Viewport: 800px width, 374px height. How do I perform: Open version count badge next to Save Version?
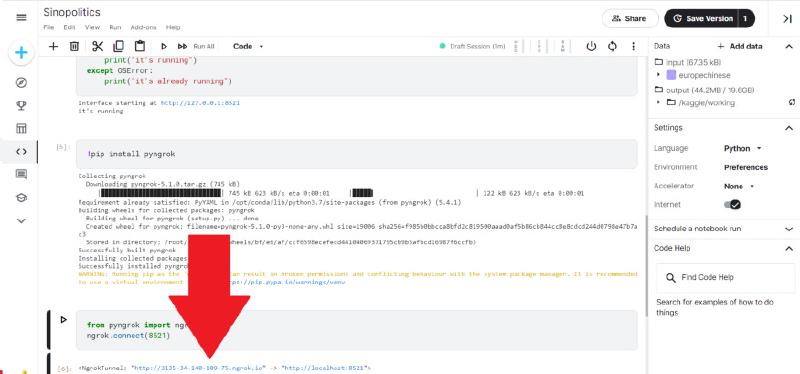point(745,18)
